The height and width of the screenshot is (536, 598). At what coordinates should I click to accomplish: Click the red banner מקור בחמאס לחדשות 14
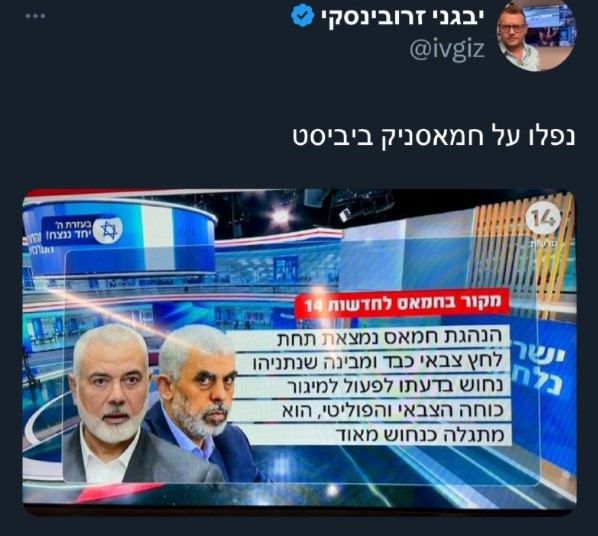click(402, 303)
